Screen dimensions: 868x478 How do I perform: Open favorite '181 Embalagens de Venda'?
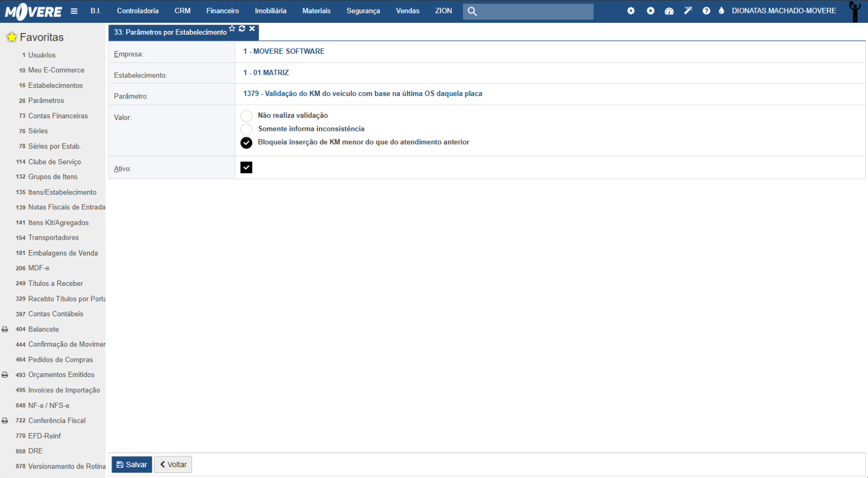pyautogui.click(x=57, y=253)
